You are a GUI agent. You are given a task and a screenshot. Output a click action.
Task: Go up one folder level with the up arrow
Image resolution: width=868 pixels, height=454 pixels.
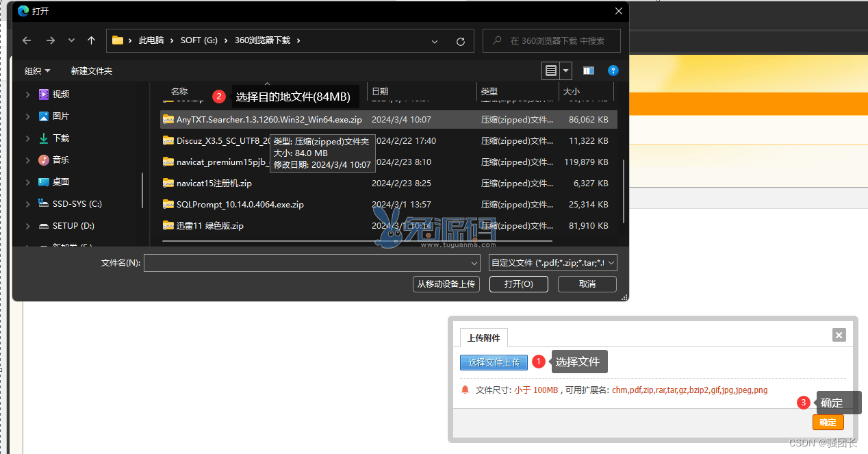91,41
